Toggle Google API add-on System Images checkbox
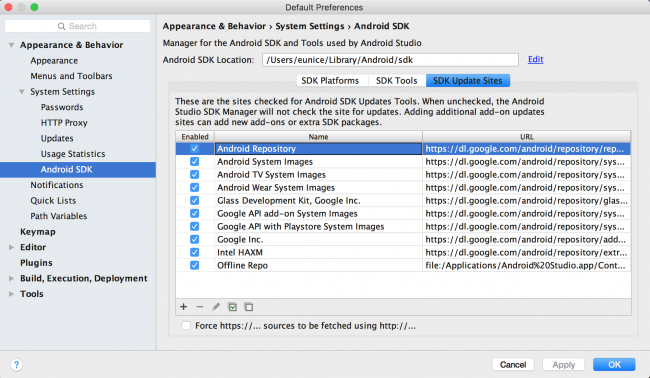The width and height of the screenshot is (650, 378). click(194, 213)
